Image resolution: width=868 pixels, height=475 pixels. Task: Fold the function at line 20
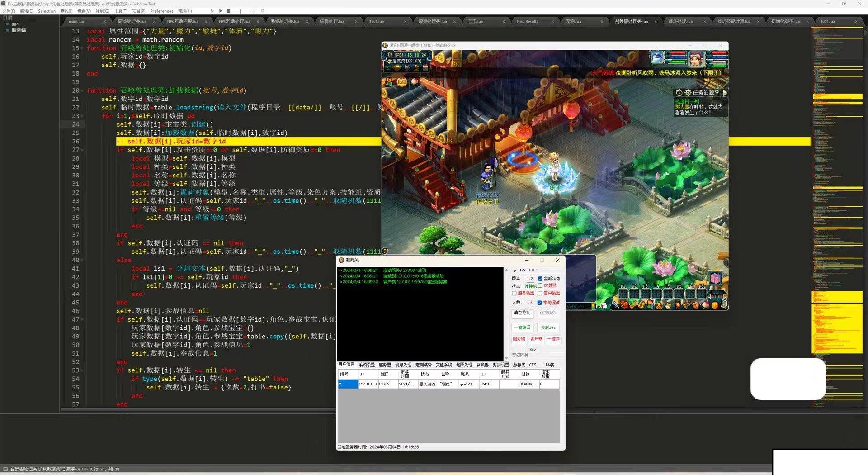(x=82, y=91)
